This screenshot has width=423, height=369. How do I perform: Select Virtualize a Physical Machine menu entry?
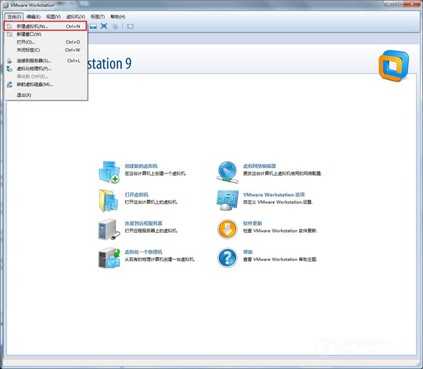[x=46, y=69]
